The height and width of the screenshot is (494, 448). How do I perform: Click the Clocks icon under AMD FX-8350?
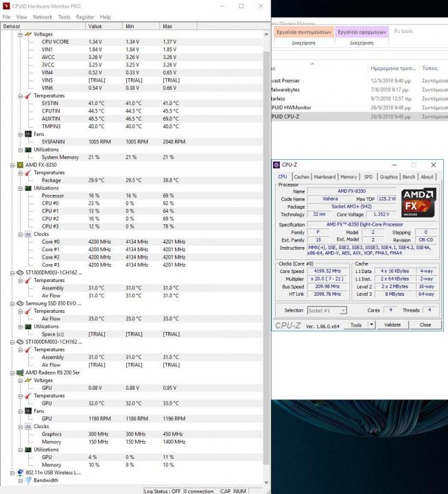coord(28,234)
